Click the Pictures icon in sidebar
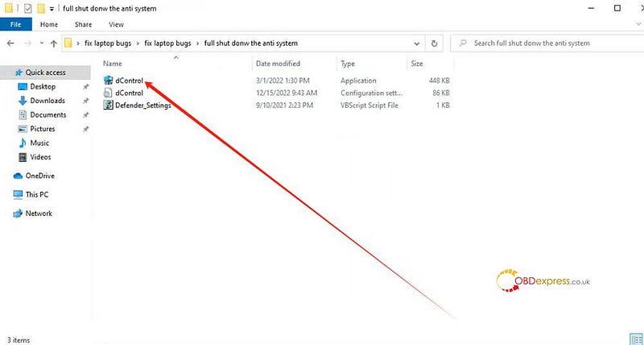The height and width of the screenshot is (345, 644). [23, 129]
